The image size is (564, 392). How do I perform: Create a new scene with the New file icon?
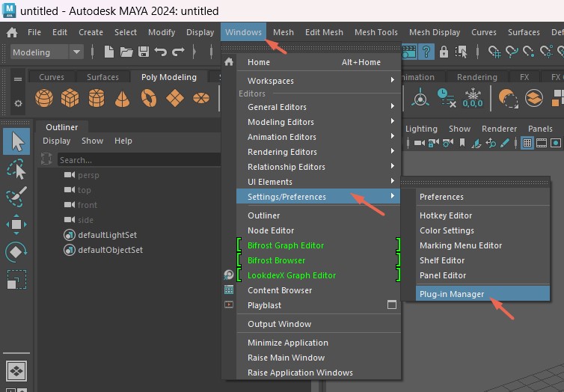[108, 52]
